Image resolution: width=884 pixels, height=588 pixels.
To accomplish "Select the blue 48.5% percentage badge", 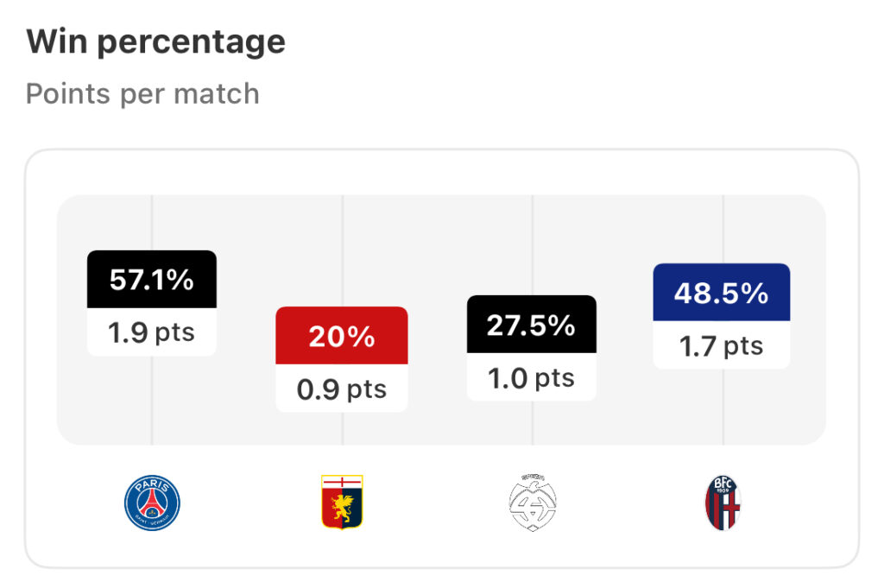I will coord(722,292).
